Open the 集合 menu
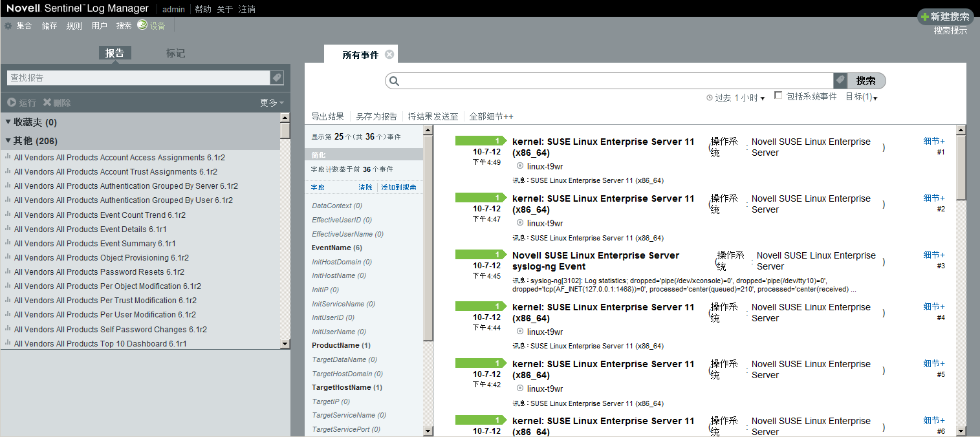The width and height of the screenshot is (980, 437). point(24,26)
